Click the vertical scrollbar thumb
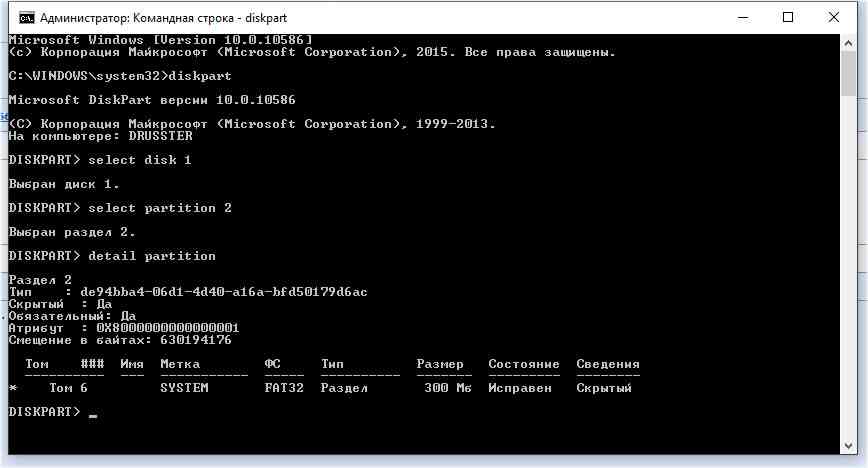868x468 pixels. pos(848,74)
